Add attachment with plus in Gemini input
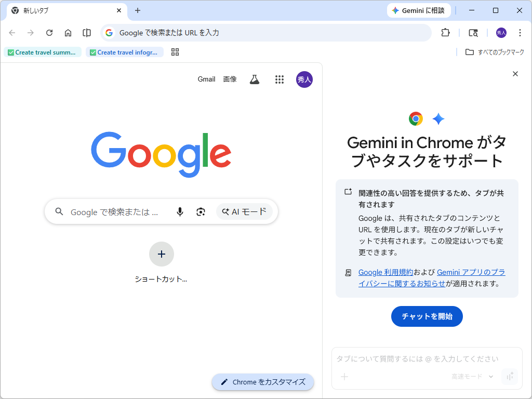The width and height of the screenshot is (532, 399). [344, 377]
